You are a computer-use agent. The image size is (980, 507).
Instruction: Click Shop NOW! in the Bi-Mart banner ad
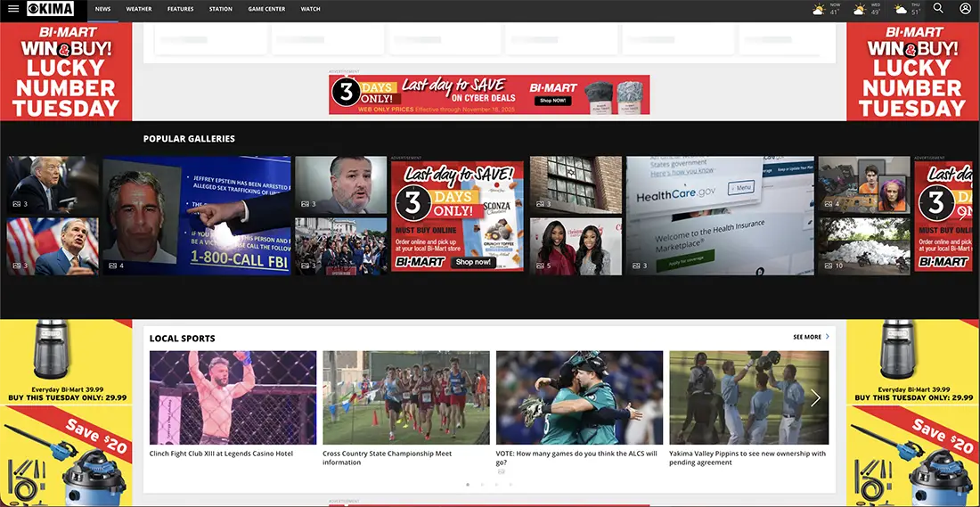click(553, 101)
